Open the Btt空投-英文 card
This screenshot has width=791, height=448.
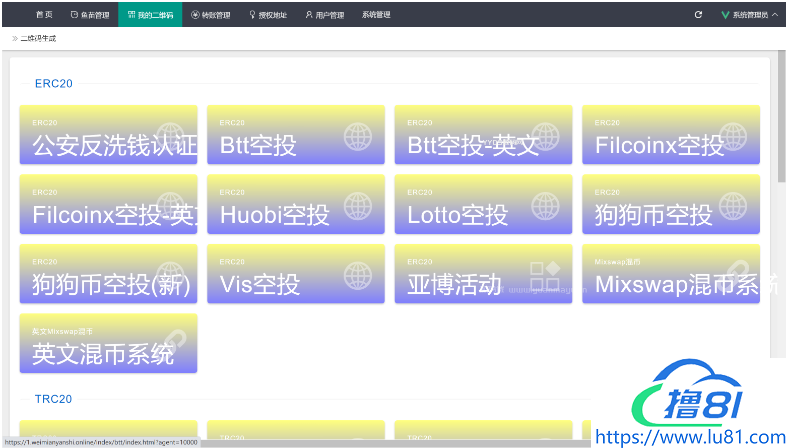(483, 135)
